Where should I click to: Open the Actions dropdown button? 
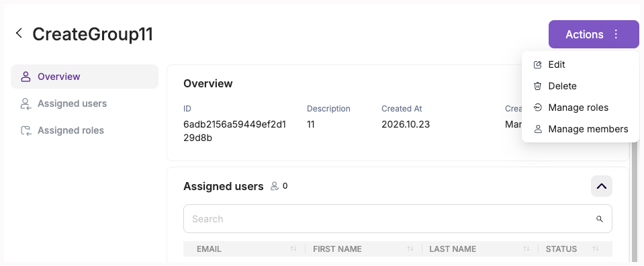tap(594, 34)
